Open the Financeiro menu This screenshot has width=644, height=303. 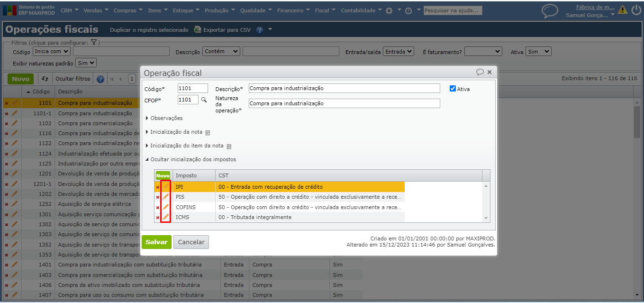pos(293,10)
